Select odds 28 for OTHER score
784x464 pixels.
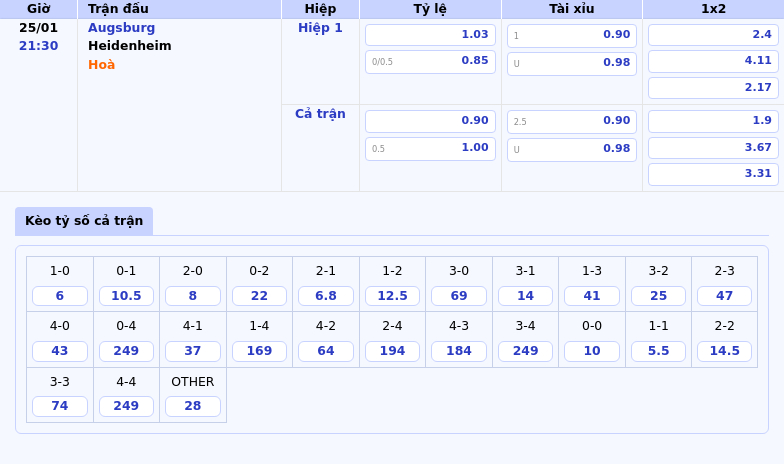coord(193,406)
